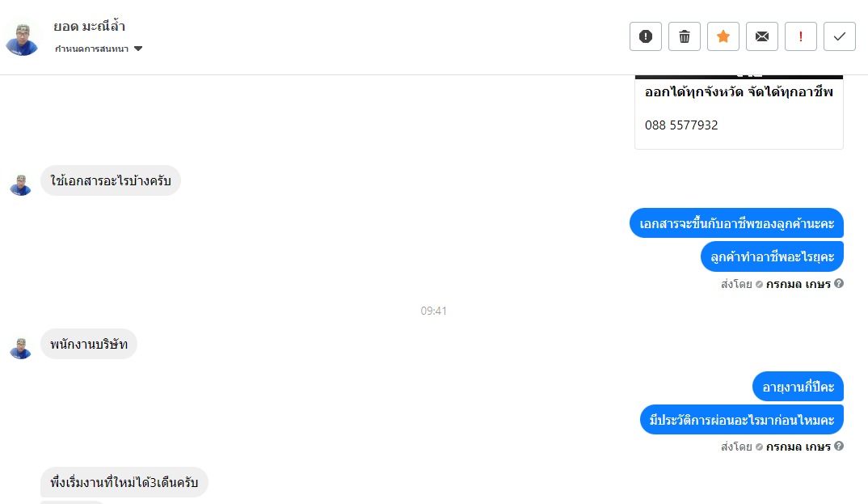Click the กำหนดการสนทนา label
Image resolution: width=868 pixels, height=504 pixels.
pos(92,49)
